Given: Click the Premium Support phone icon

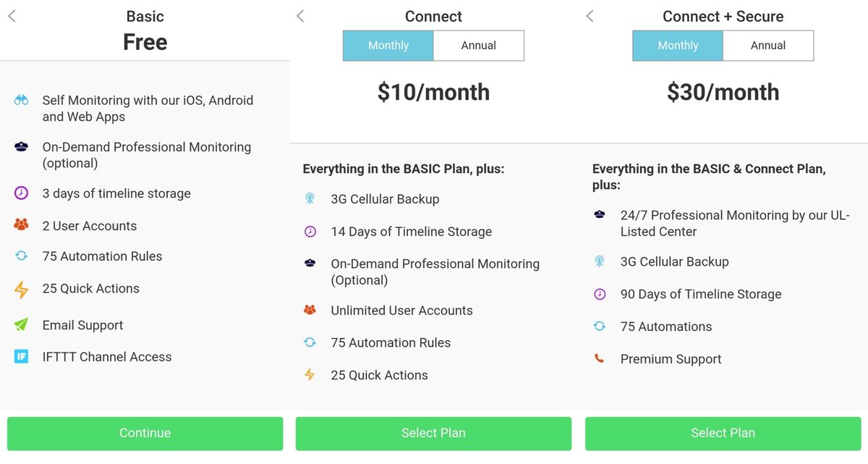Looking at the screenshot, I should 600,358.
